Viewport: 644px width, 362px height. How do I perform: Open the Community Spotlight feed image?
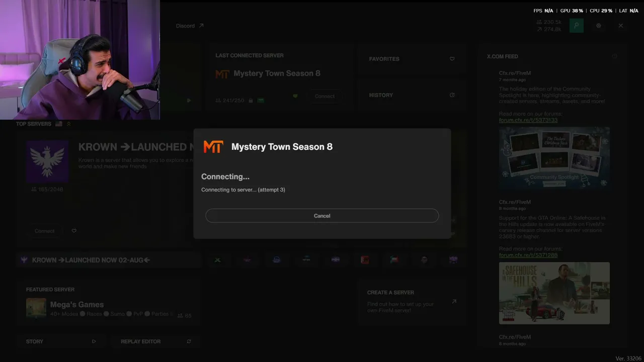554,158
